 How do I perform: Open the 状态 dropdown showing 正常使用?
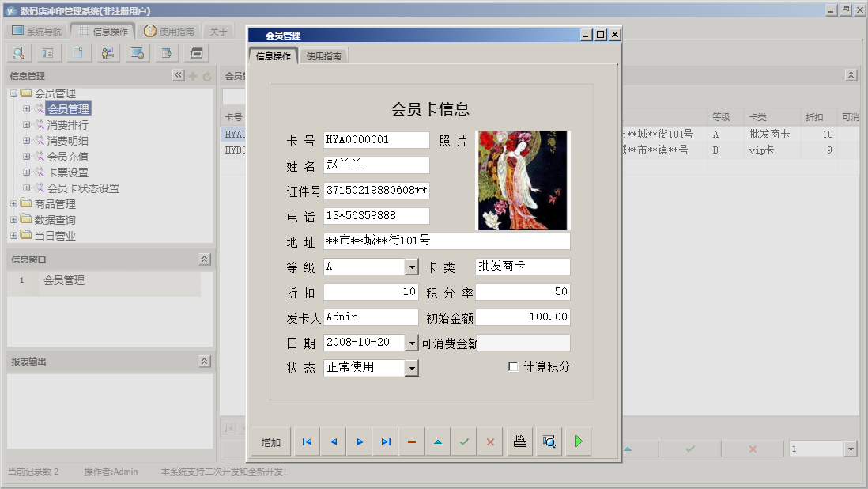413,367
